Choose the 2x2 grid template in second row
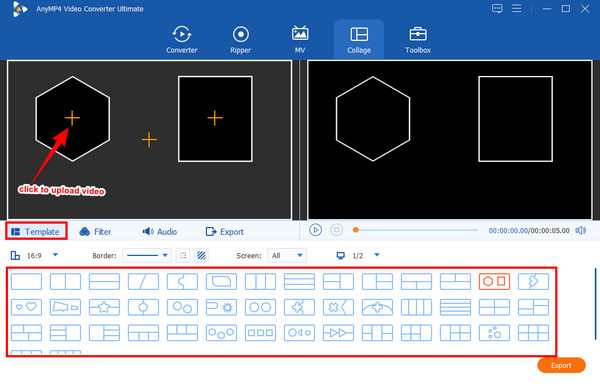 tap(494, 307)
